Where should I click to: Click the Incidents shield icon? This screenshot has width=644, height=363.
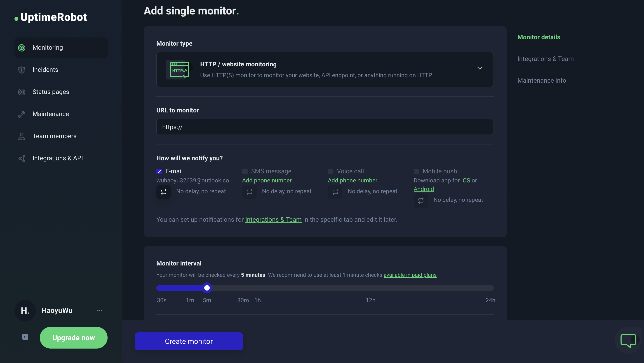tap(22, 70)
